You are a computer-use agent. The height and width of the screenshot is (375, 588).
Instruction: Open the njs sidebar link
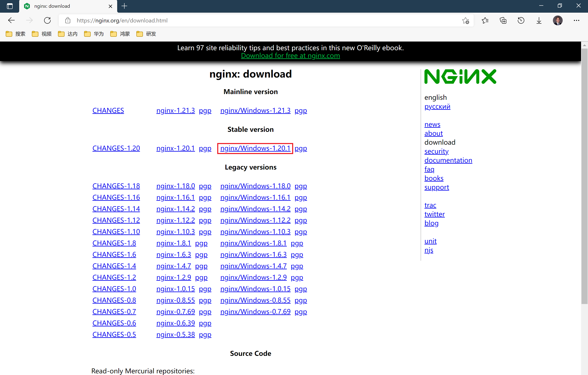(429, 250)
